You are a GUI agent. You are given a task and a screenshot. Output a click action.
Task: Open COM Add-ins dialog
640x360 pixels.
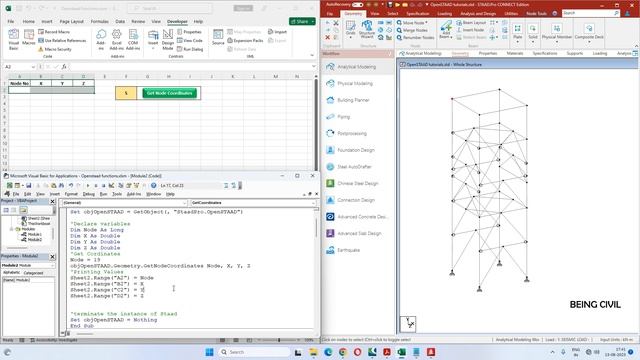pos(133,40)
